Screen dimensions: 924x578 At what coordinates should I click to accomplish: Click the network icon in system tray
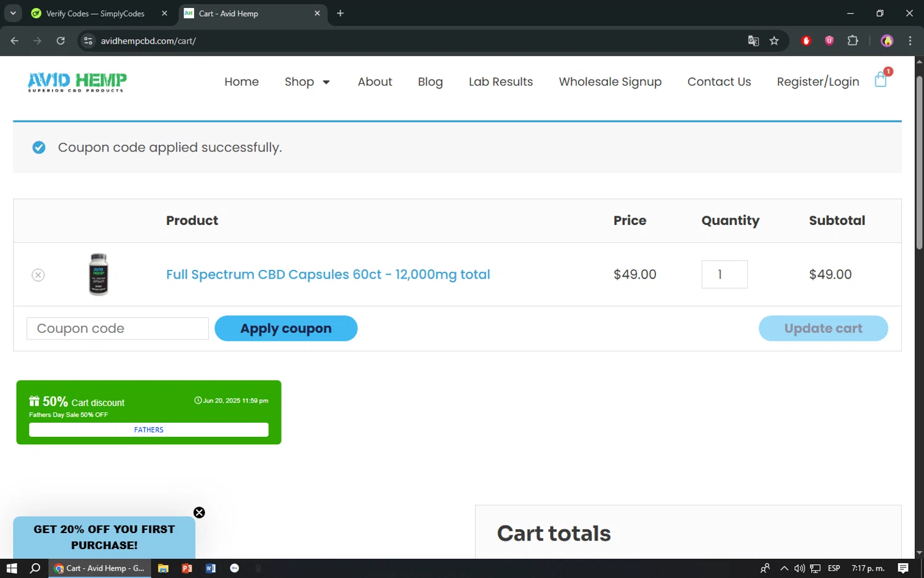tap(815, 568)
